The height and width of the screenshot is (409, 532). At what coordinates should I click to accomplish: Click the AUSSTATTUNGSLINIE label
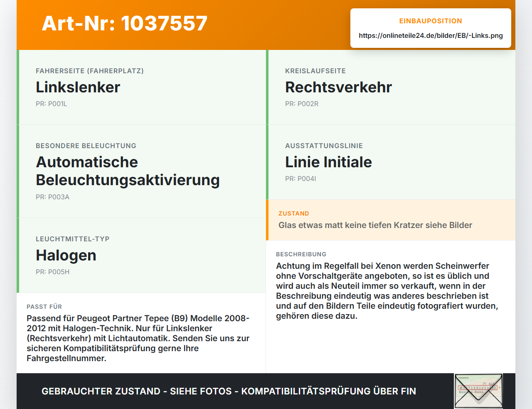pyautogui.click(x=324, y=146)
